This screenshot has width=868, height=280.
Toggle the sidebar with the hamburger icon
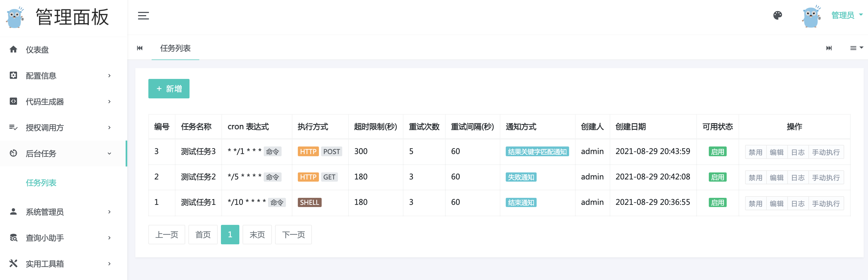pos(143,15)
